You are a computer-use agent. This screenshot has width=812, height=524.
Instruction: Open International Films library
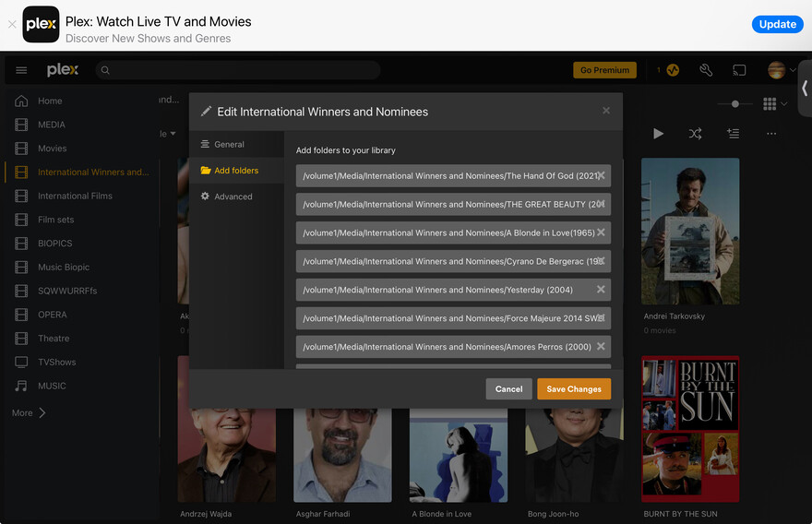[75, 196]
